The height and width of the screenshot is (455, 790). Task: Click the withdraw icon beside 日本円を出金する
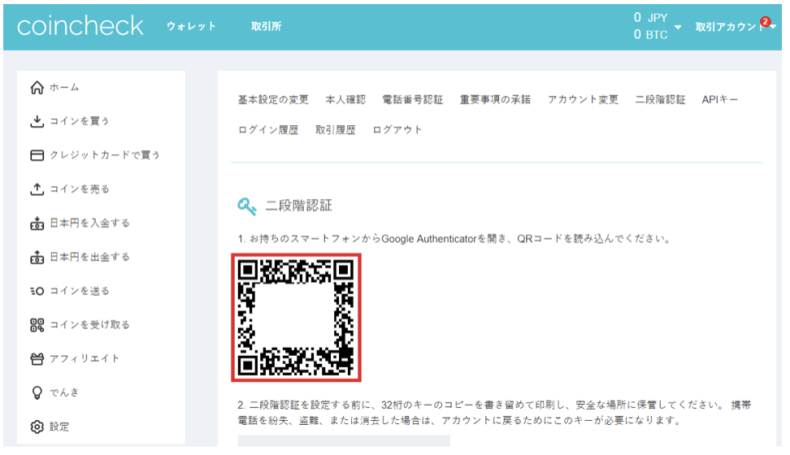pyautogui.click(x=37, y=257)
